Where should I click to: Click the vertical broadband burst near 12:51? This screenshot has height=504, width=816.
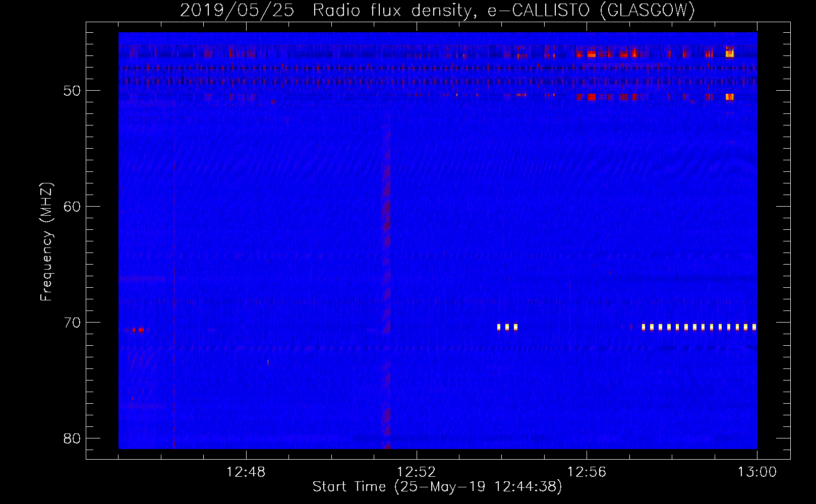(x=386, y=282)
